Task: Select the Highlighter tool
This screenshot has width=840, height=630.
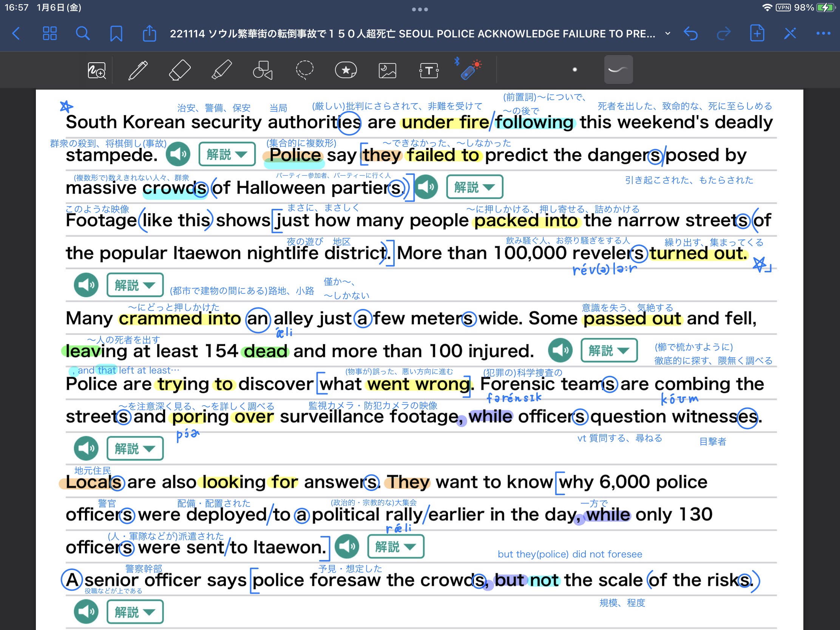Action: click(x=221, y=70)
